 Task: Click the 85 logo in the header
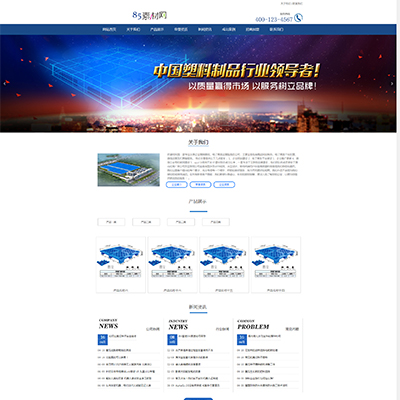click(x=150, y=15)
